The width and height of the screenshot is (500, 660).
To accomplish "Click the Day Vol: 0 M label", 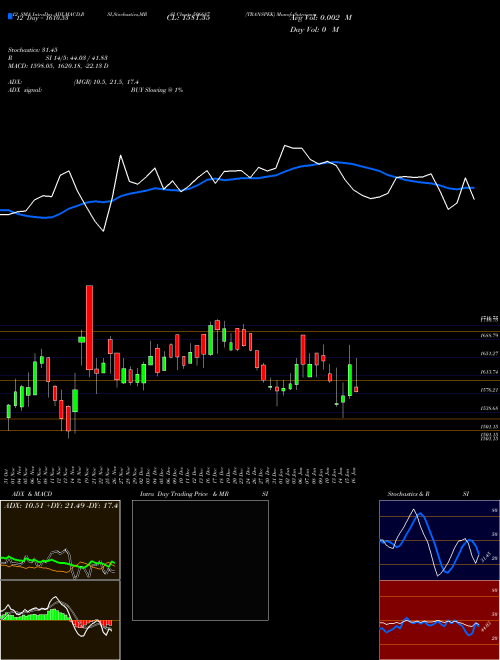I will pos(314,29).
